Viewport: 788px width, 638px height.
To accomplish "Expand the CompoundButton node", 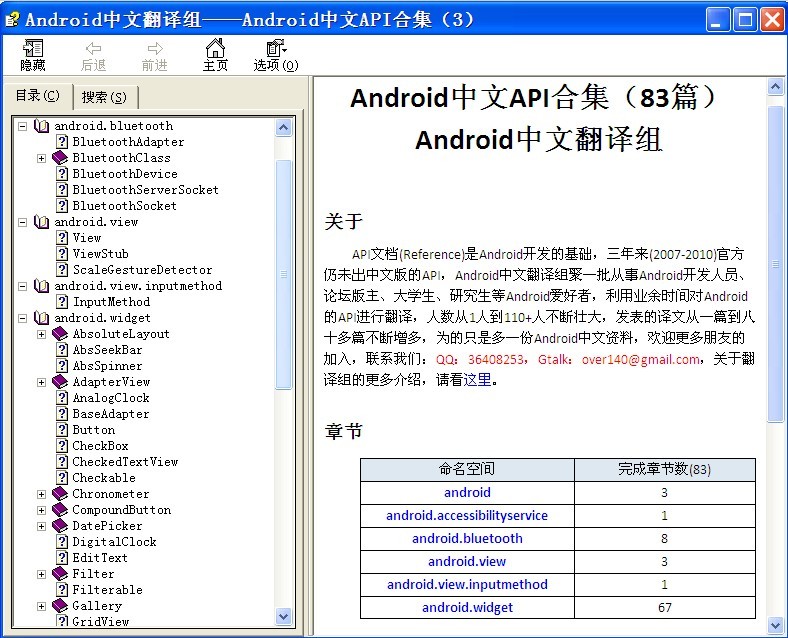I will coord(42,510).
